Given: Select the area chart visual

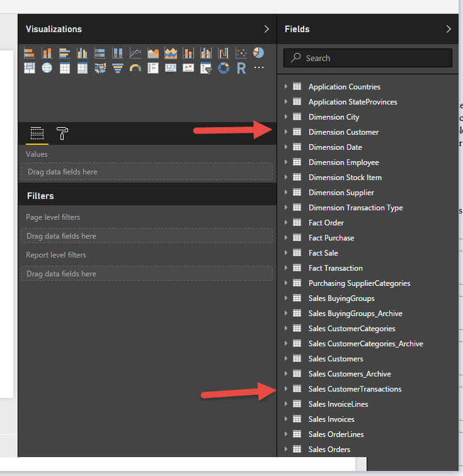Looking at the screenshot, I should (x=153, y=53).
